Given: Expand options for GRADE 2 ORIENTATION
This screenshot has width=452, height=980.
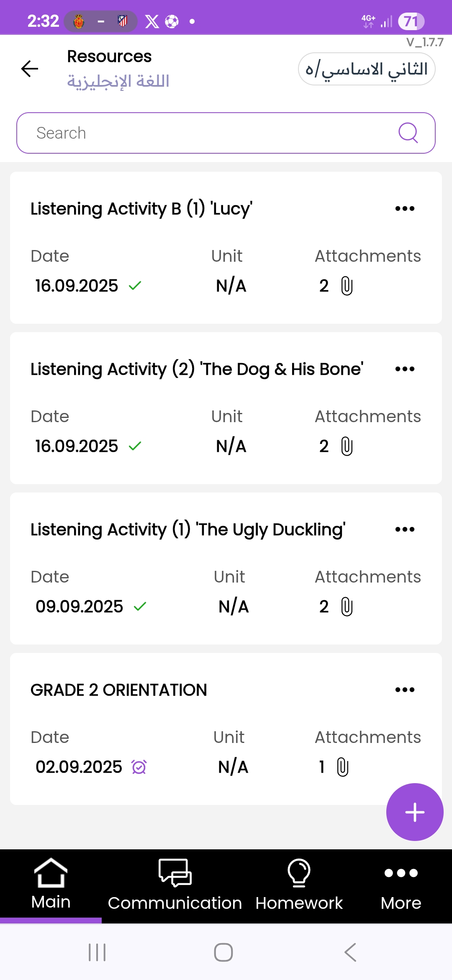Looking at the screenshot, I should coord(405,690).
